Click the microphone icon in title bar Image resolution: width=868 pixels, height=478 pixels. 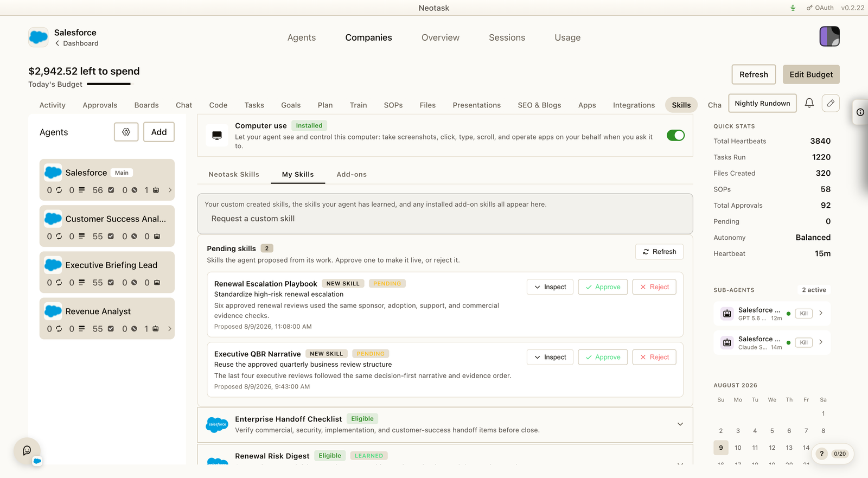(x=793, y=8)
